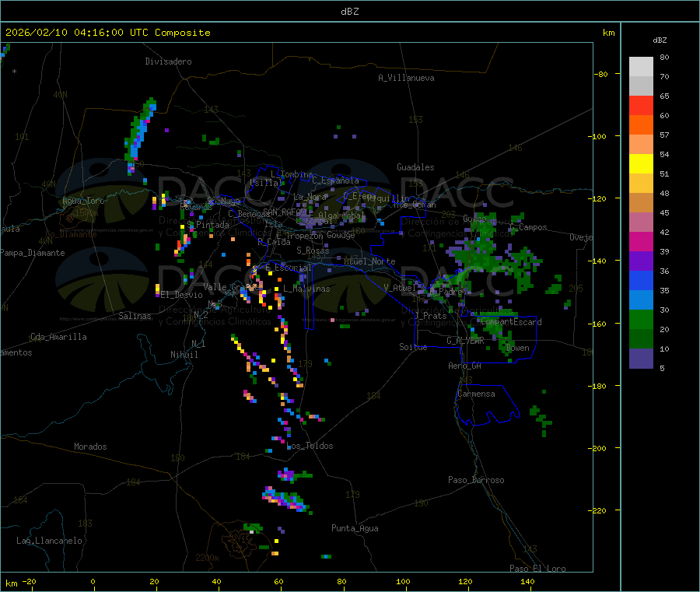Click the asterisk marker in the upper left

15,72
